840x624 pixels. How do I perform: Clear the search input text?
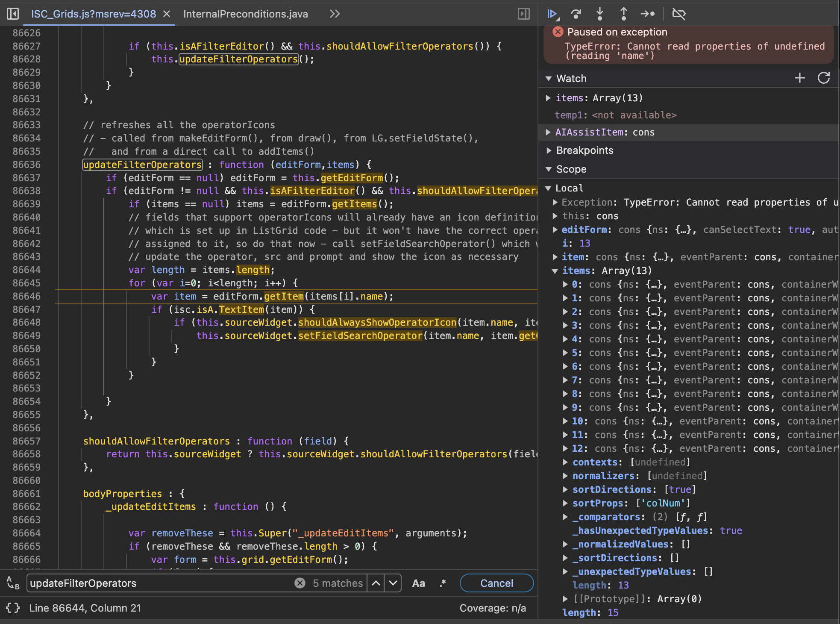(300, 583)
